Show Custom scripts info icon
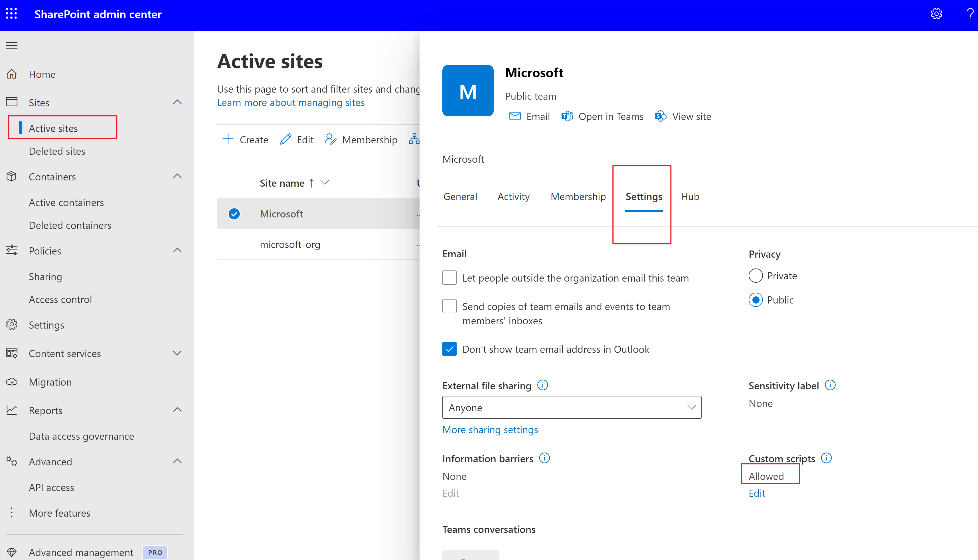The height and width of the screenshot is (560, 978). tap(826, 458)
